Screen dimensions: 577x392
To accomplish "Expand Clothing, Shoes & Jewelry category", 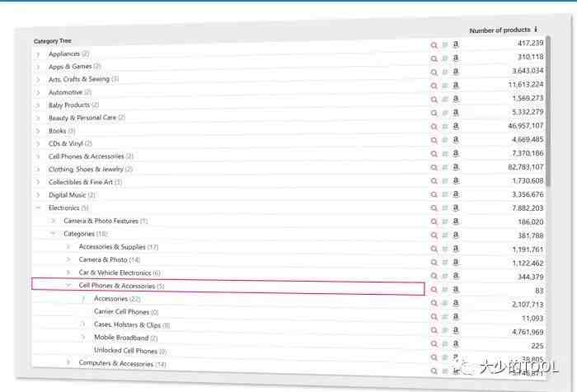I will (38, 170).
